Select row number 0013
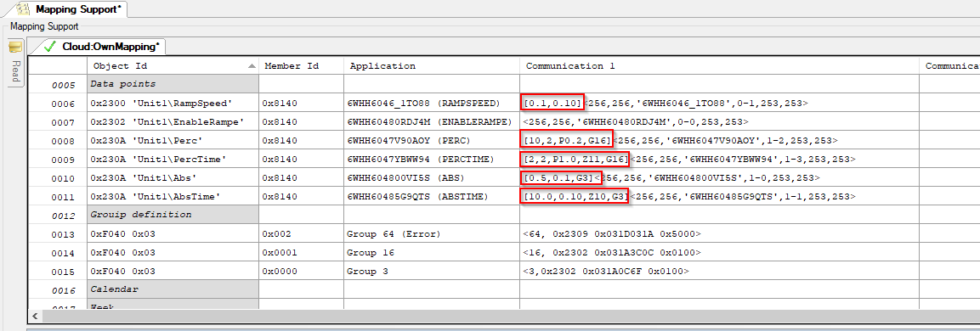 tap(58, 234)
